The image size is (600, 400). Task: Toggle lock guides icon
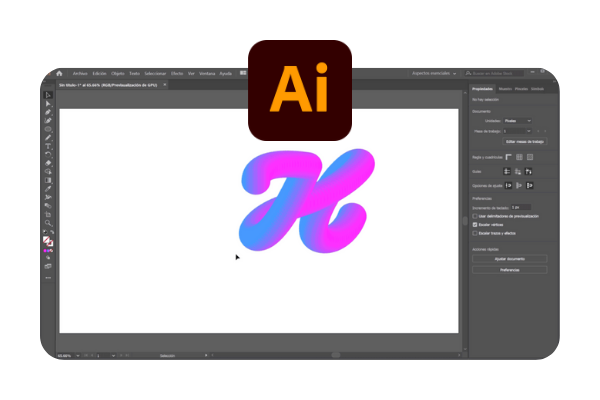click(518, 171)
